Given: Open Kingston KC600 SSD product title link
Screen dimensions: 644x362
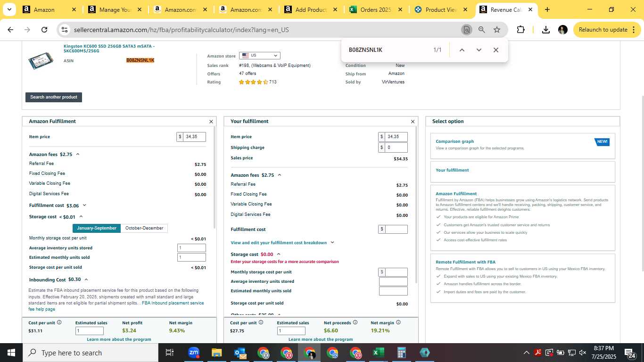Looking at the screenshot, I should point(109,48).
